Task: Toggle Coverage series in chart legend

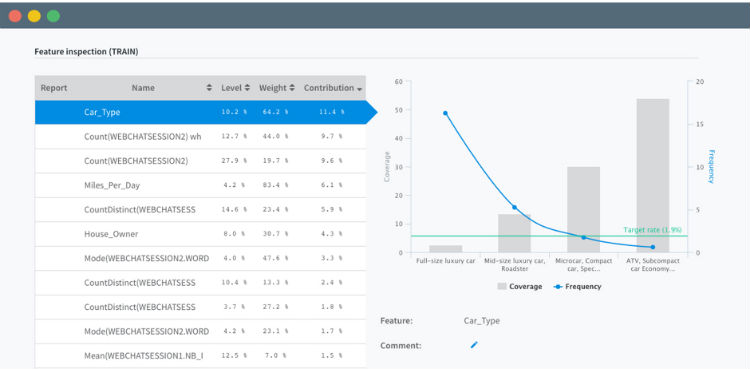Action: (520, 286)
